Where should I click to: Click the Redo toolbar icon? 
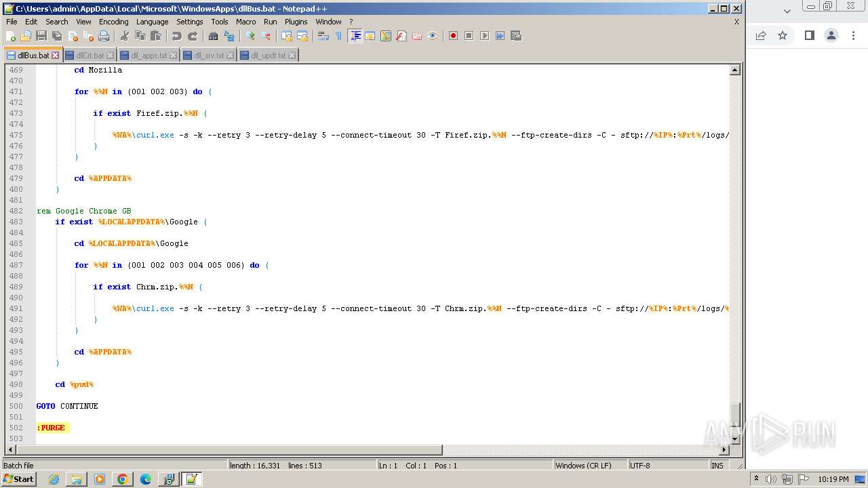coord(193,36)
